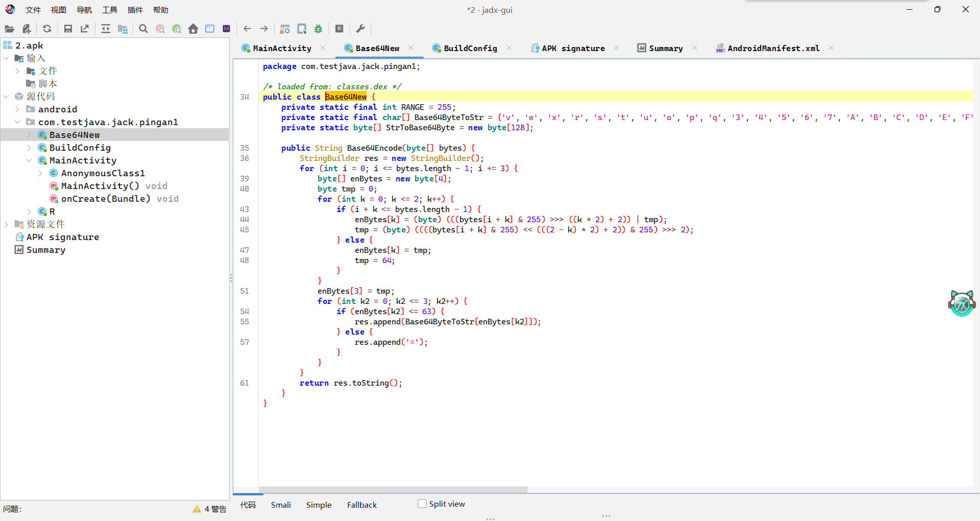Expand the android package node
The height and width of the screenshot is (521, 980).
pos(17,109)
